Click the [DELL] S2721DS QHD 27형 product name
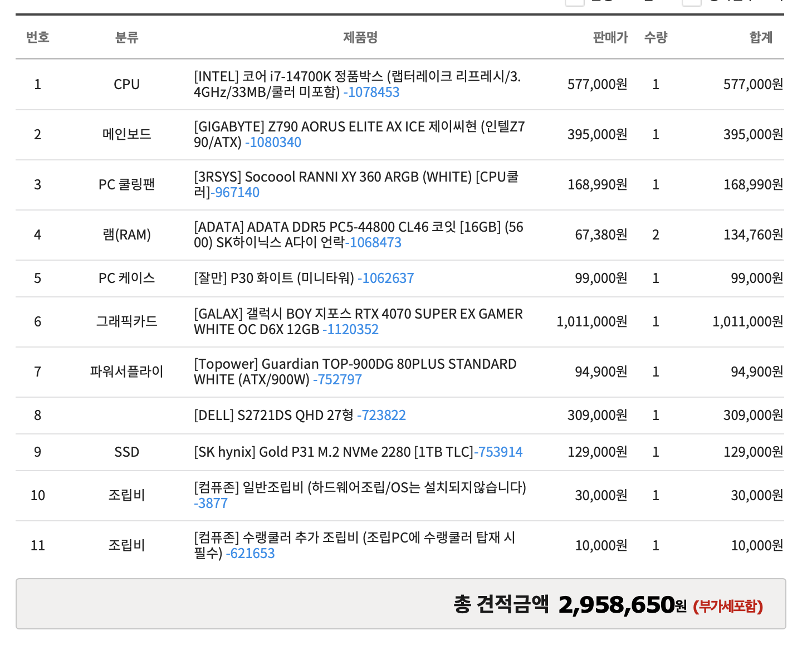Viewport: 812px width, 645px height. pyautogui.click(x=273, y=416)
